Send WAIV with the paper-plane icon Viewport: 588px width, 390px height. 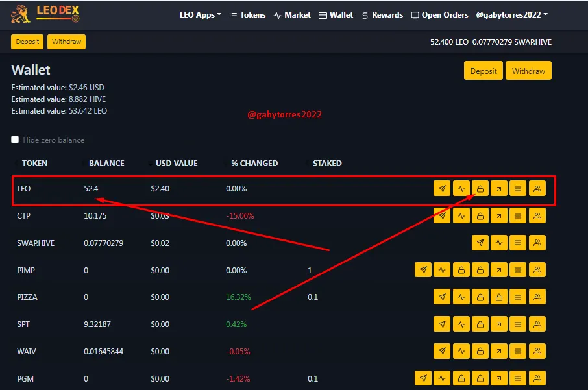coord(442,351)
